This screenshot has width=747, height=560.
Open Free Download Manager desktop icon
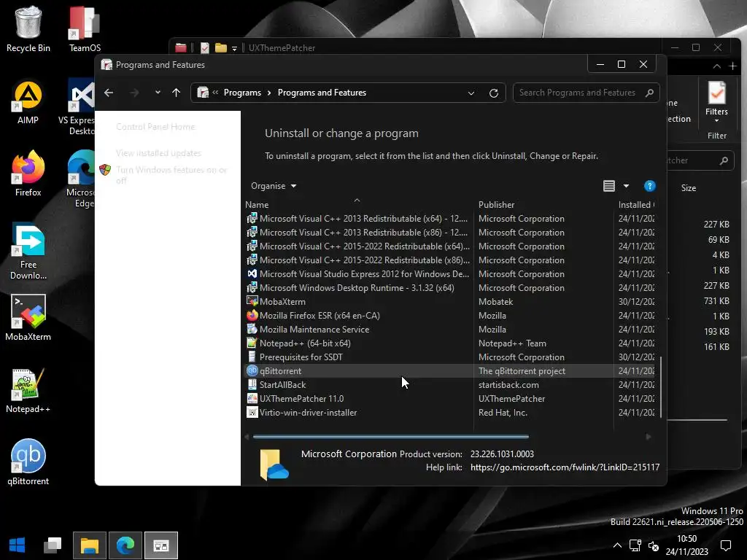(x=28, y=251)
